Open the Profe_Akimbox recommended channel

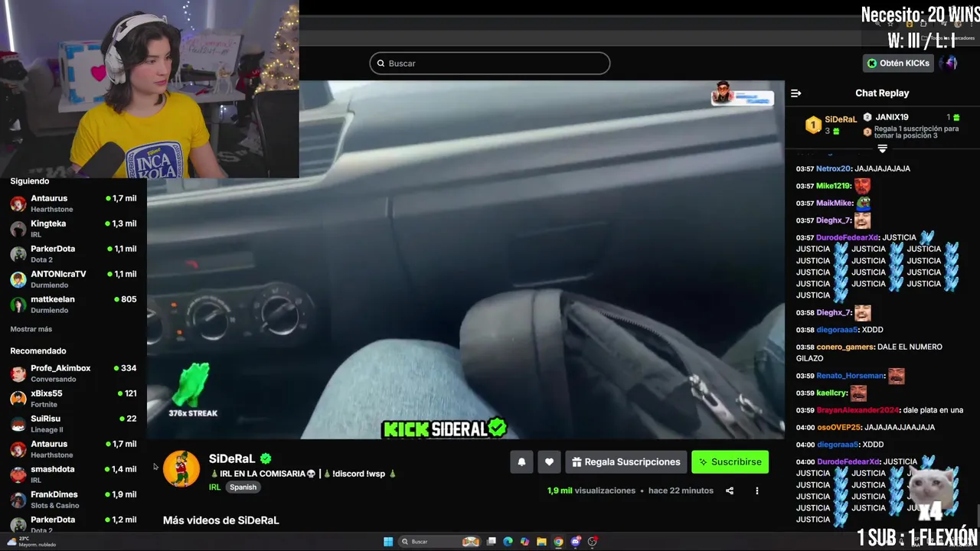click(73, 373)
